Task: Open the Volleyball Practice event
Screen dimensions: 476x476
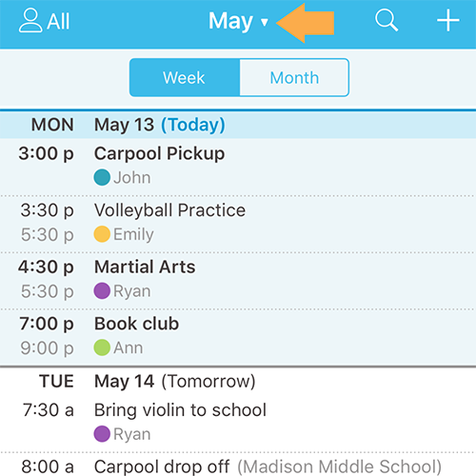Action: 238,224
